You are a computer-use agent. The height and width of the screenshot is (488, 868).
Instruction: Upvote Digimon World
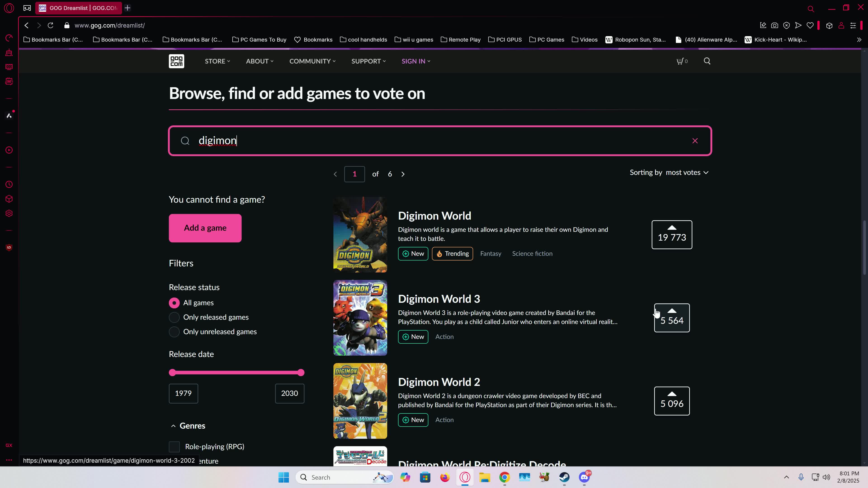pyautogui.click(x=672, y=235)
